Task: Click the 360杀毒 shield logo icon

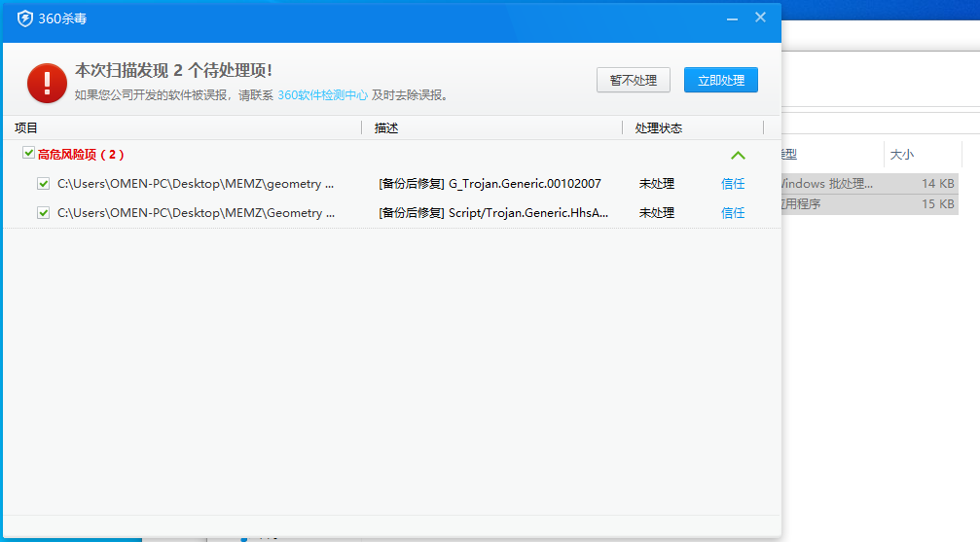Action: tap(25, 18)
